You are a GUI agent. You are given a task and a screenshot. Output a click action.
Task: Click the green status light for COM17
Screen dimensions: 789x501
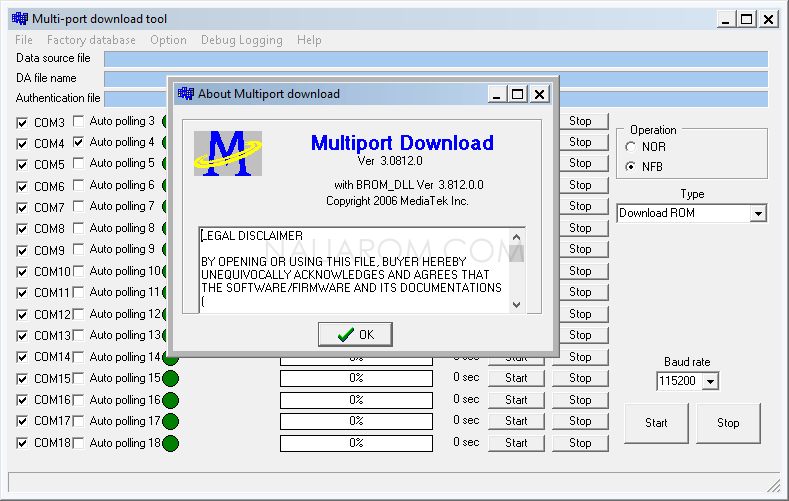pos(171,422)
